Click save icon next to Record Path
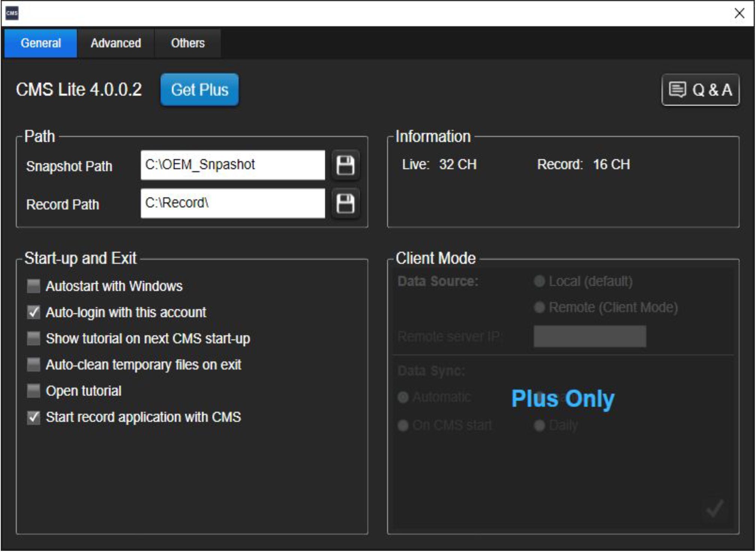The height and width of the screenshot is (552, 756). tap(345, 204)
